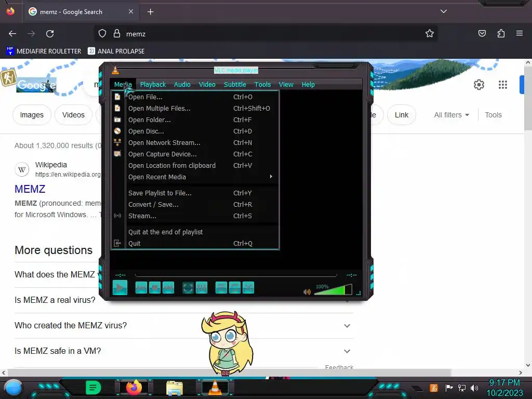The height and width of the screenshot is (399, 532).
Task: Mute VLC via speaker icon
Action: pyautogui.click(x=307, y=292)
